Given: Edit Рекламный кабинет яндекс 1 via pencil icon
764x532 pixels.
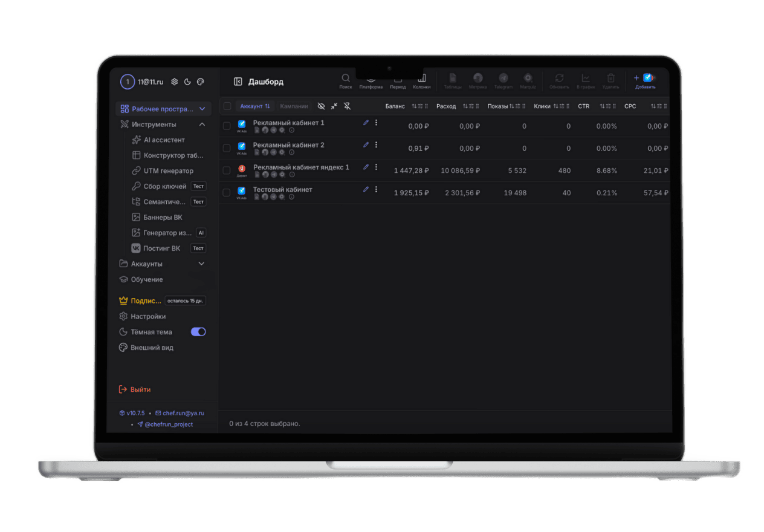Looking at the screenshot, I should click(x=366, y=167).
